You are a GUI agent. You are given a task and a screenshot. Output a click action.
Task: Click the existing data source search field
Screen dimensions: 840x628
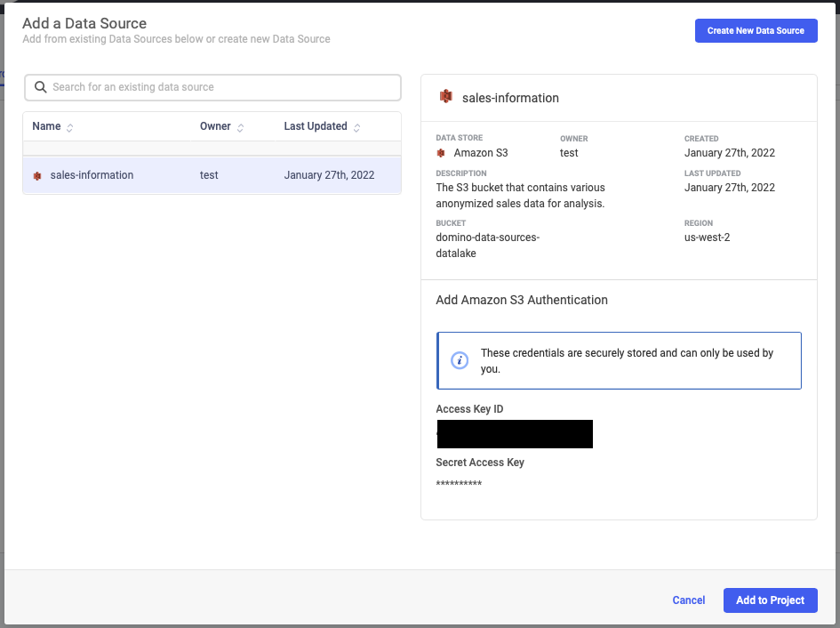point(213,87)
